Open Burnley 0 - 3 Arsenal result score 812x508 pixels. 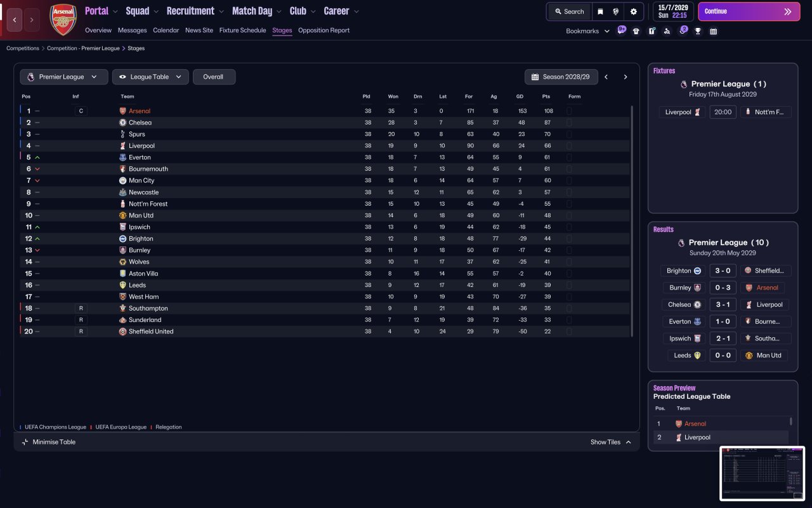[723, 288]
